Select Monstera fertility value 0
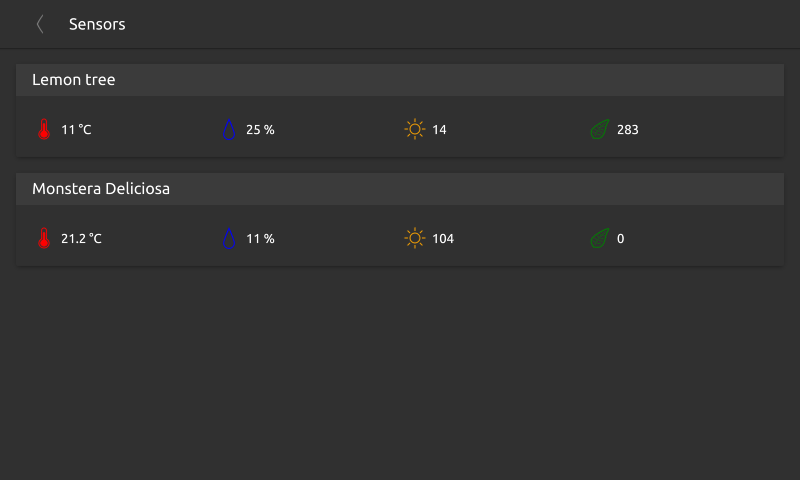 [x=620, y=238]
